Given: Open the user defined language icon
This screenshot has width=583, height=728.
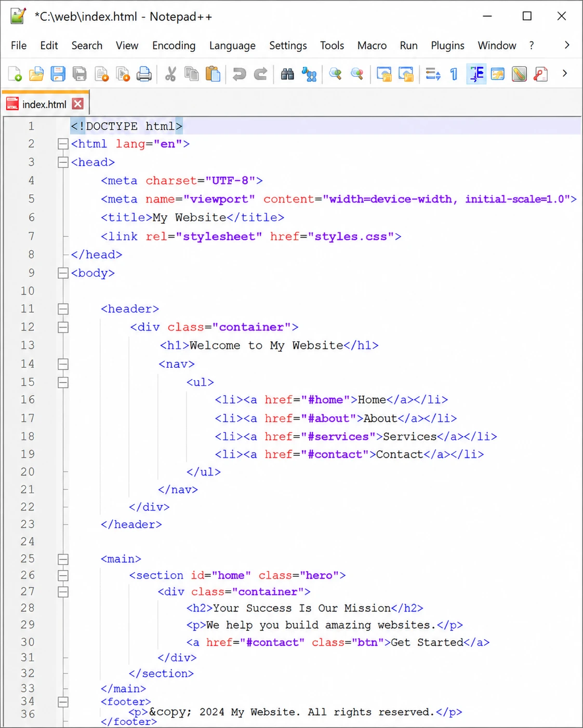Looking at the screenshot, I should coord(498,74).
